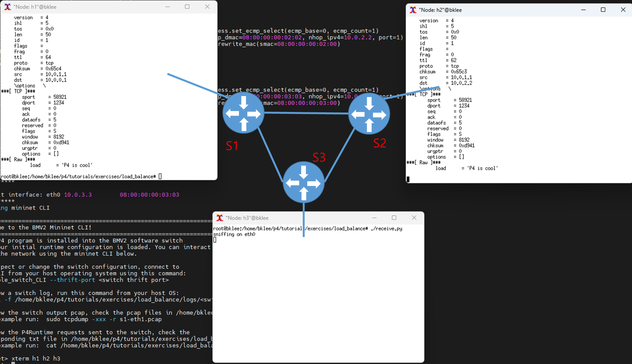Minimize the Node h1 window
The height and width of the screenshot is (364, 632).
[167, 7]
